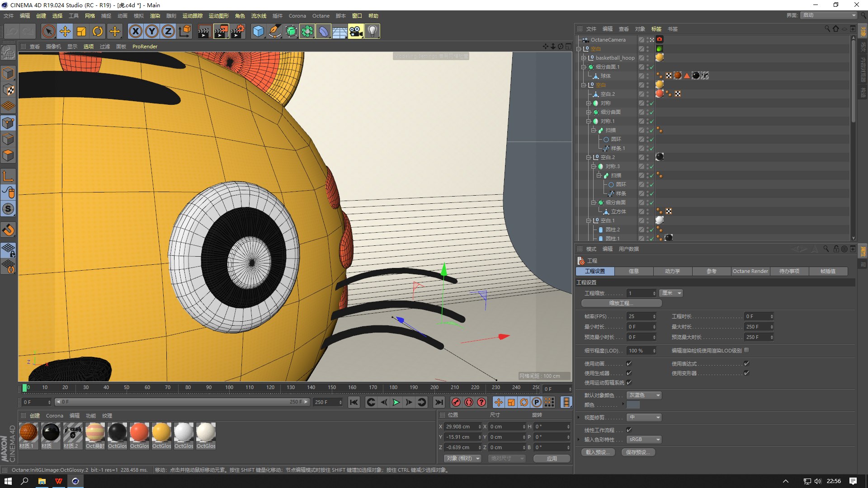Open ProRender viewport menu
The width and height of the screenshot is (868, 488).
[145, 47]
